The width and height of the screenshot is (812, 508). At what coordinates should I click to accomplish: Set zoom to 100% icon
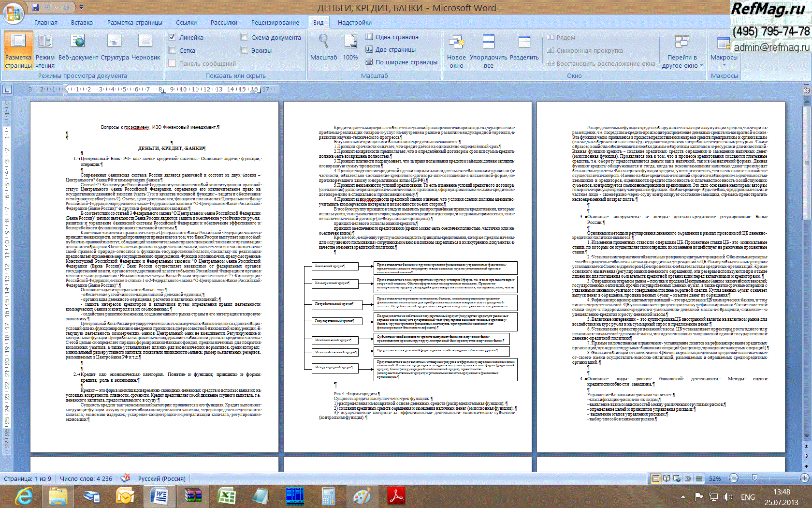[x=350, y=48]
